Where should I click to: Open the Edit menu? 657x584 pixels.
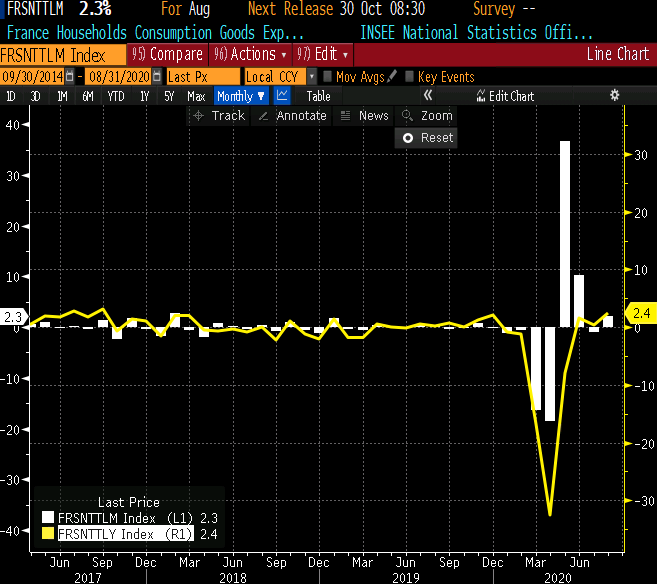pyautogui.click(x=324, y=54)
